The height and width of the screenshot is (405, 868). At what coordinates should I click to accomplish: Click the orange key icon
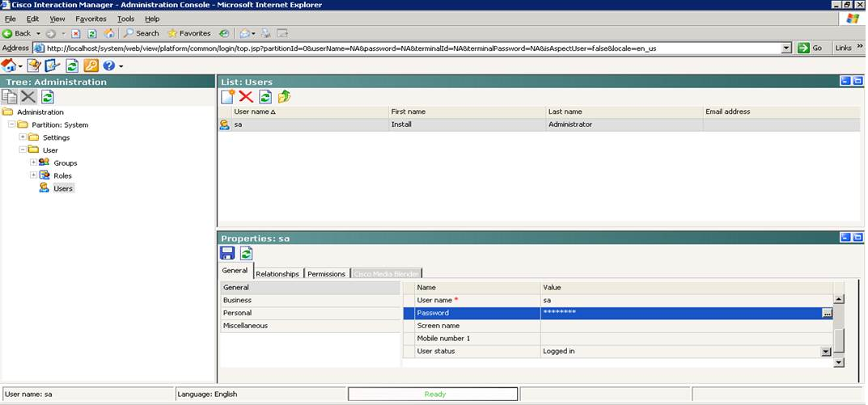(x=91, y=65)
